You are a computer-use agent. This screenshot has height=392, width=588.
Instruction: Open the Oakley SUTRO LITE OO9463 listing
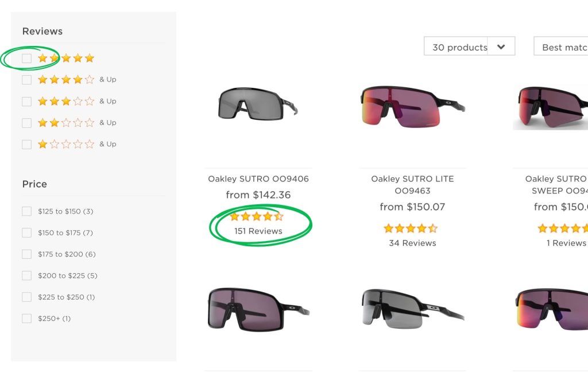tap(412, 185)
